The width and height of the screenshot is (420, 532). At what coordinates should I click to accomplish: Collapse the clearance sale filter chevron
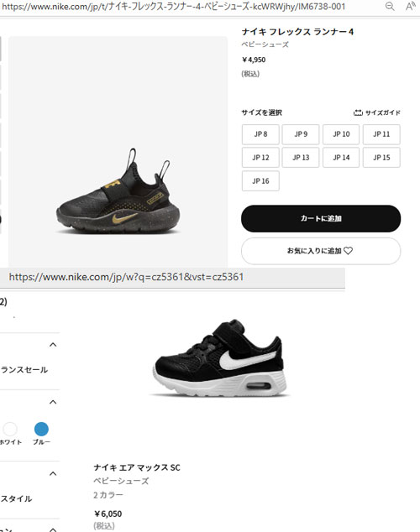(53, 345)
